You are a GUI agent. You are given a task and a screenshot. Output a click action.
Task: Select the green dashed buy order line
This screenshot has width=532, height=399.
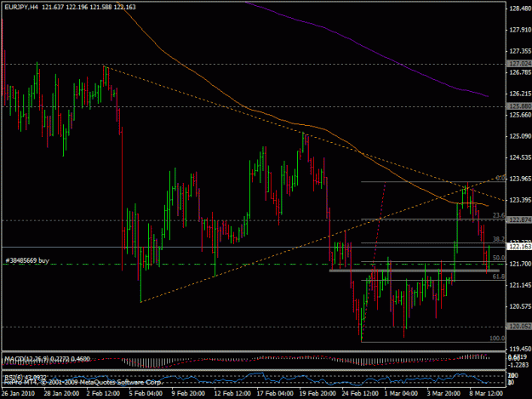pyautogui.click(x=255, y=264)
